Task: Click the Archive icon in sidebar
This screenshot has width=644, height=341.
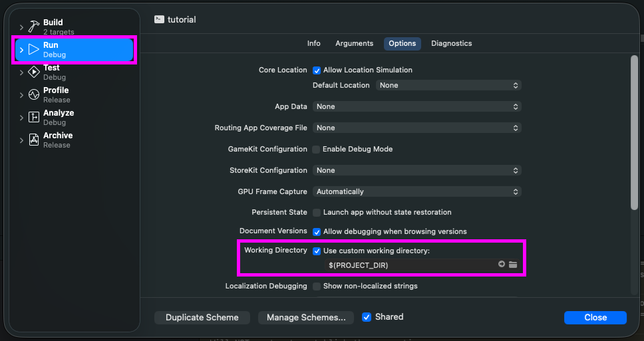Action: point(34,140)
